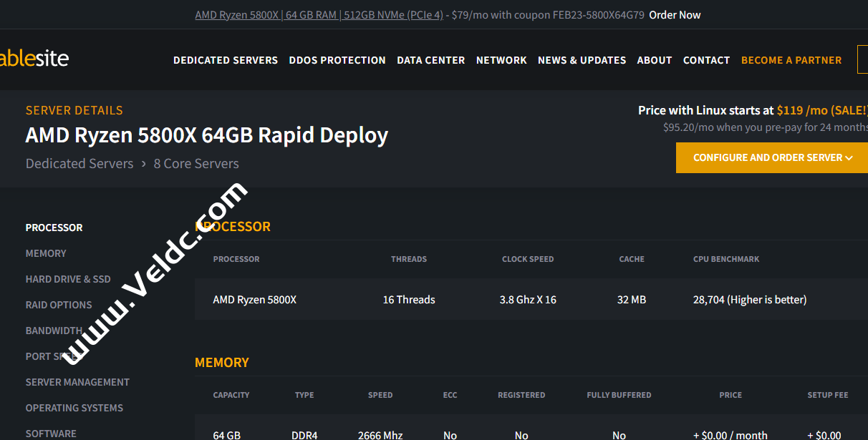
Task: Select DATA CENTER from the navigation bar
Action: coord(430,60)
